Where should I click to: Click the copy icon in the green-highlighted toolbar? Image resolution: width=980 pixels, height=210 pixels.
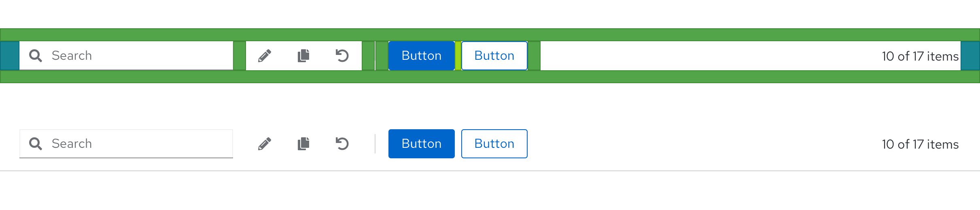(303, 56)
